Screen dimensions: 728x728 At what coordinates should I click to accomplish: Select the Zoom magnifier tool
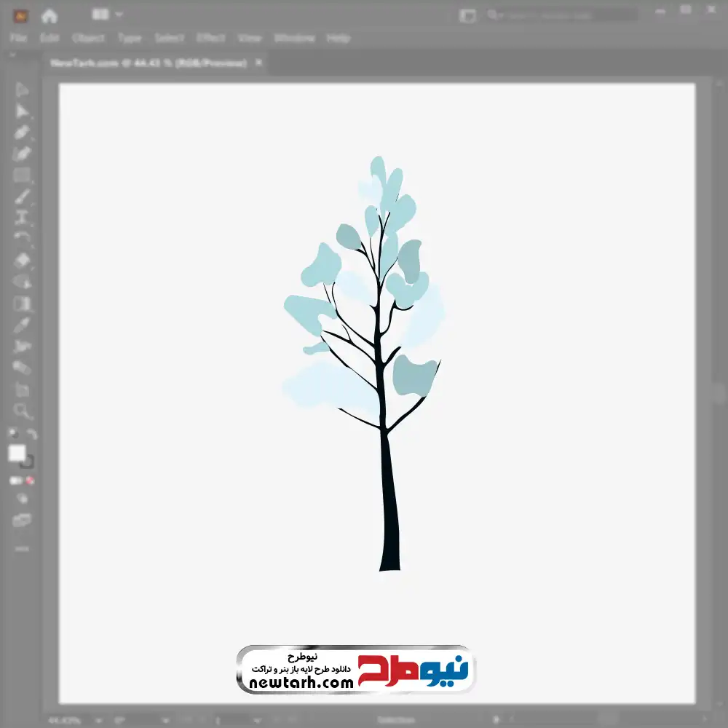pos(22,411)
